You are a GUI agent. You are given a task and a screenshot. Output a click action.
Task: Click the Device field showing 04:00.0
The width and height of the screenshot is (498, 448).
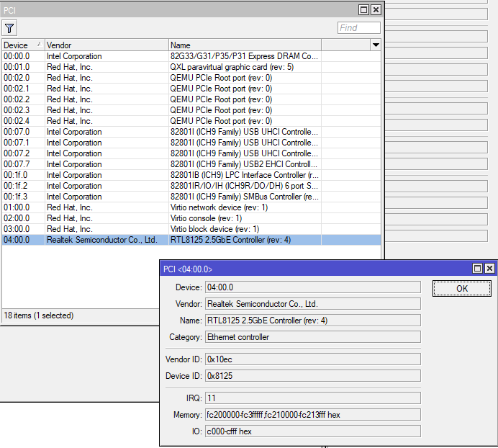[x=313, y=287]
